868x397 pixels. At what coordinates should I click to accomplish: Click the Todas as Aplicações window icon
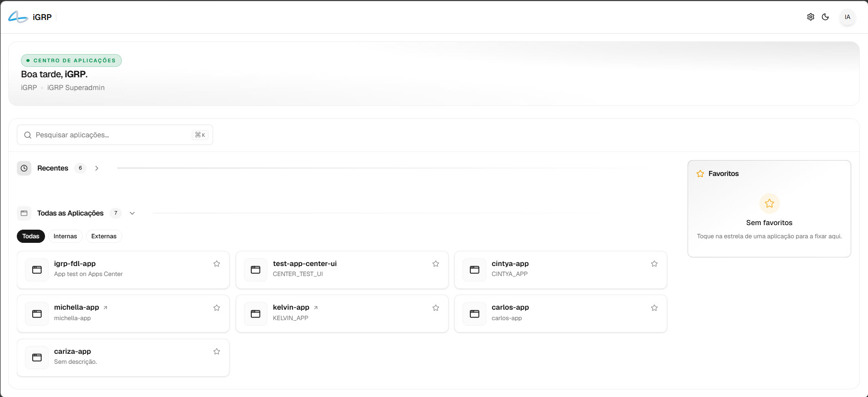[24, 213]
